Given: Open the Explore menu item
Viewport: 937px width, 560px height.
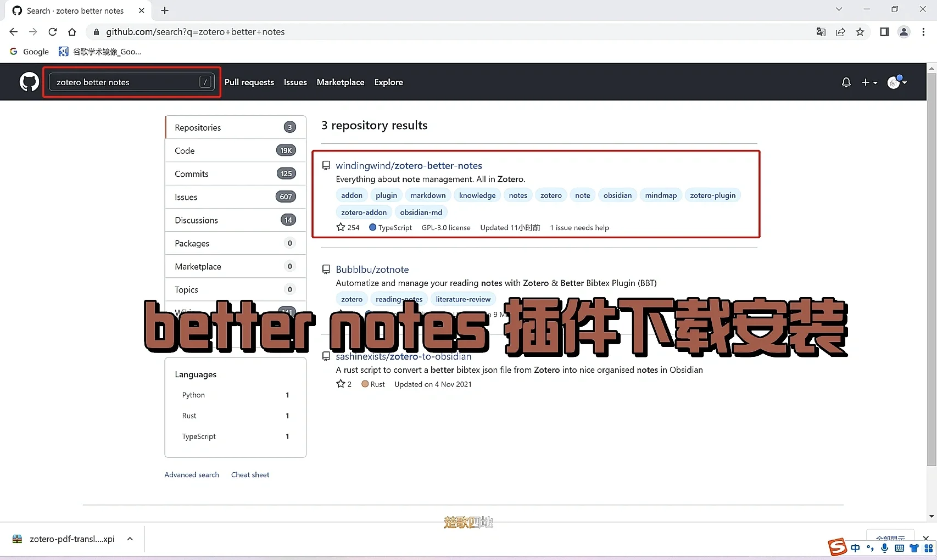Looking at the screenshot, I should tap(388, 82).
